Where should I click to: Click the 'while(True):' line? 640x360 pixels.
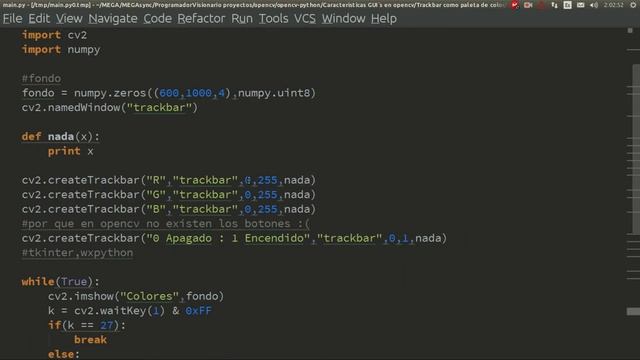[x=60, y=282]
